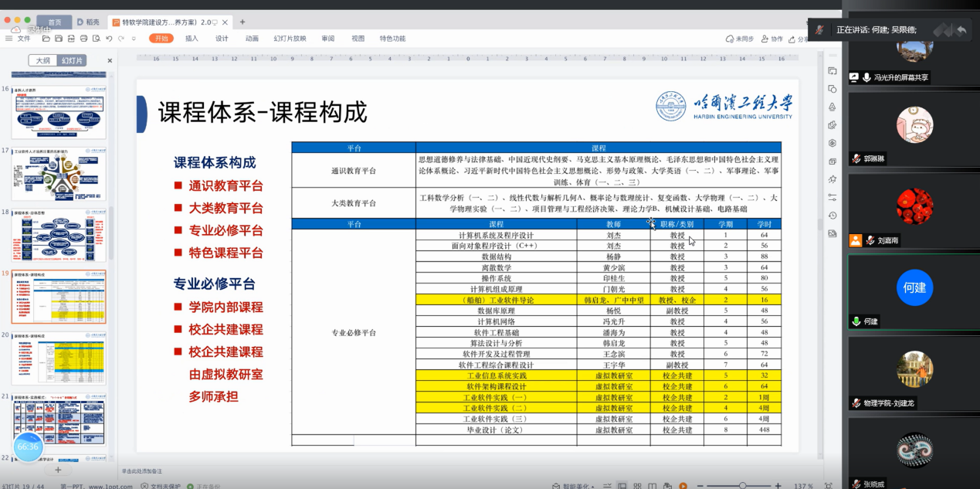The height and width of the screenshot is (489, 980).
Task: Open the Slide Show (幻灯片放映) tab
Action: point(290,38)
